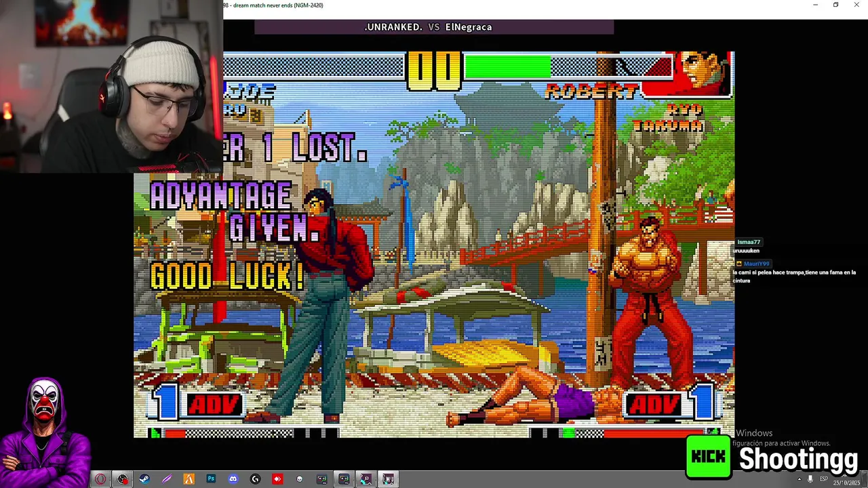Open the clock showing 25/10/2025
Viewport: 868px width, 488px height.
point(846,482)
